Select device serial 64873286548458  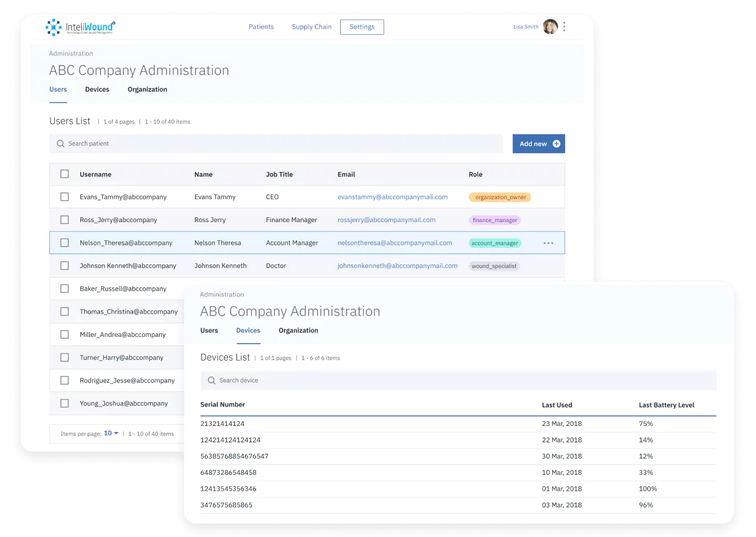pyautogui.click(x=229, y=472)
